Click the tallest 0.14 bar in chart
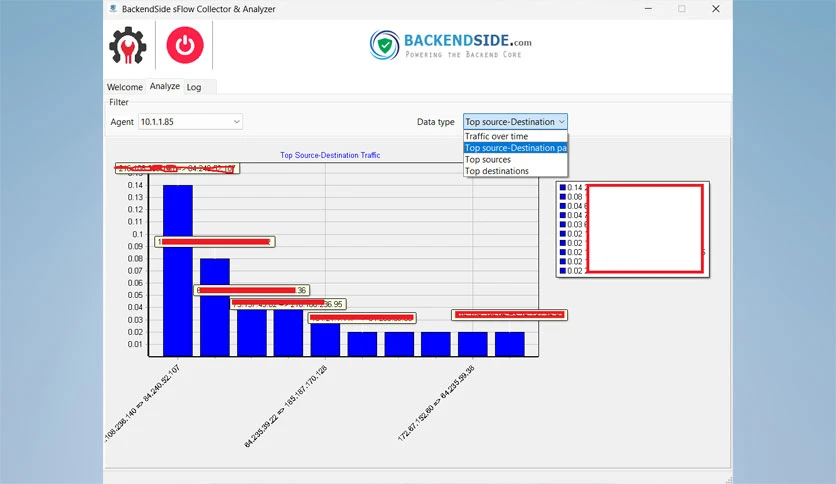This screenshot has height=484, width=836. pyautogui.click(x=178, y=270)
